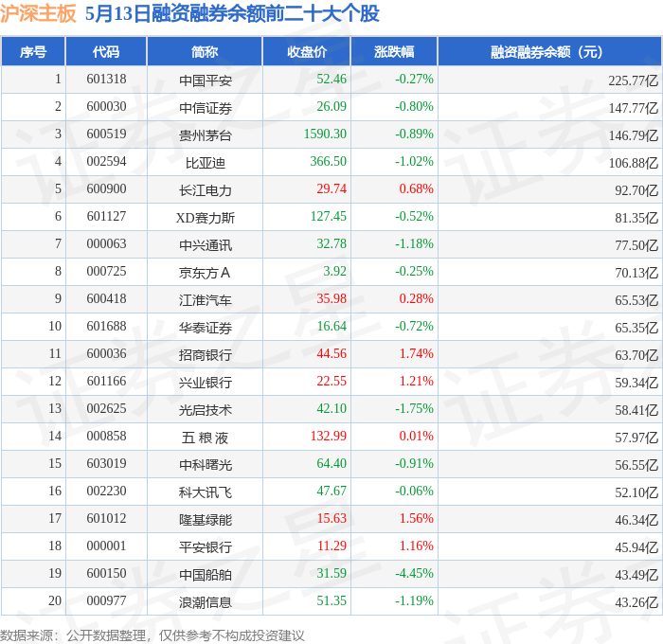Image resolution: width=663 pixels, height=644 pixels.
Task: Select stock name 江淮汽车
Action: 206,300
